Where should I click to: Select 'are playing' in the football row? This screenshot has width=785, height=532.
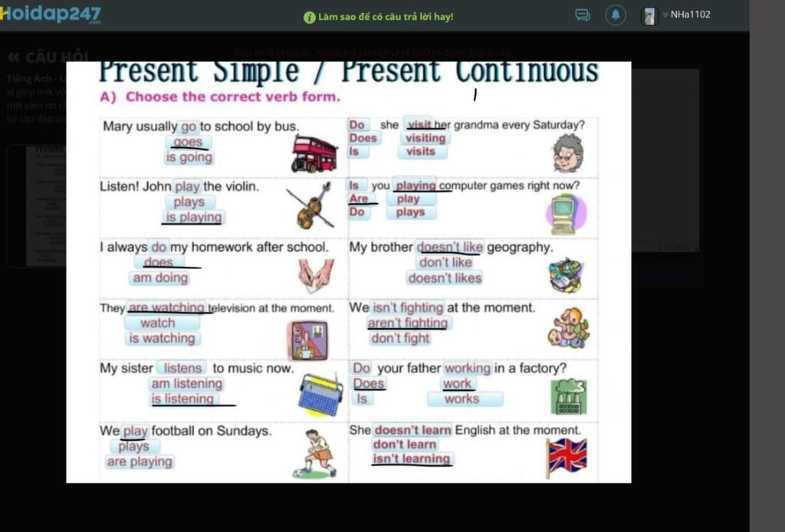pyautogui.click(x=140, y=461)
